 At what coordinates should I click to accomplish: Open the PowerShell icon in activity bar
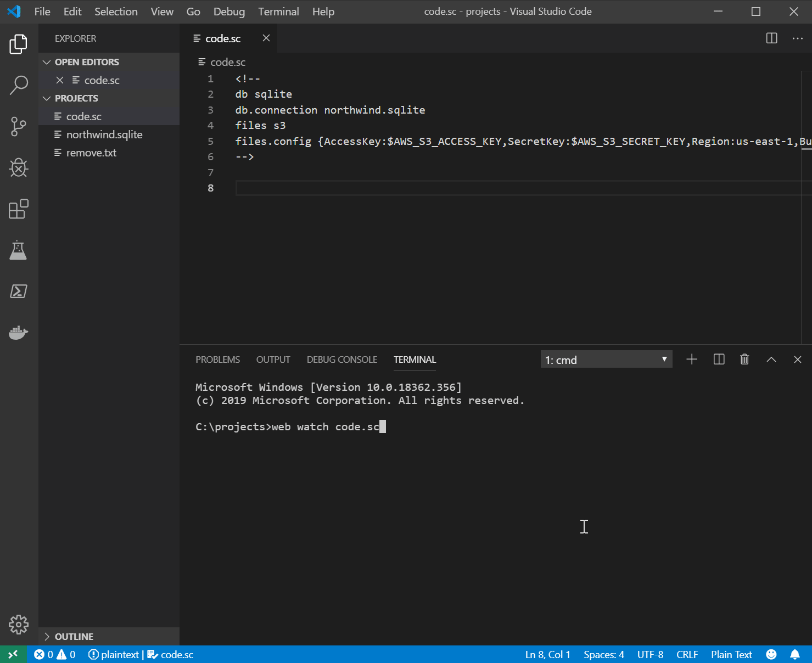tap(19, 291)
